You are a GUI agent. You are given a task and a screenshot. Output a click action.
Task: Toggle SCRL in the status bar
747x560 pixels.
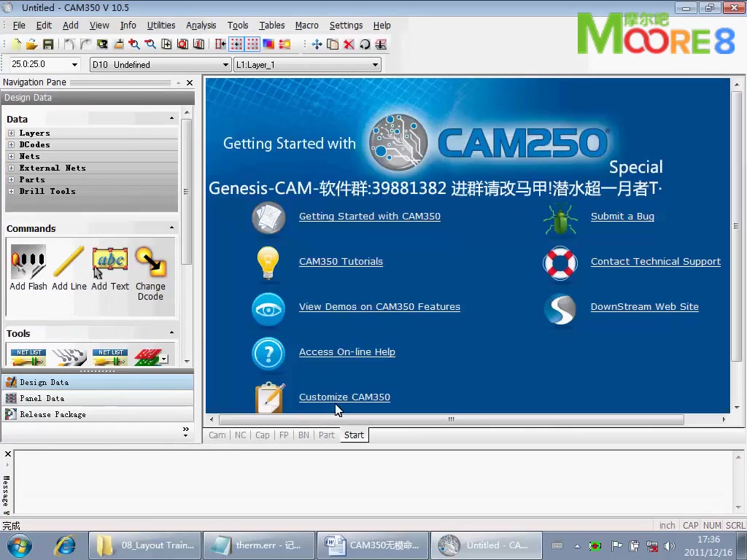[735, 525]
